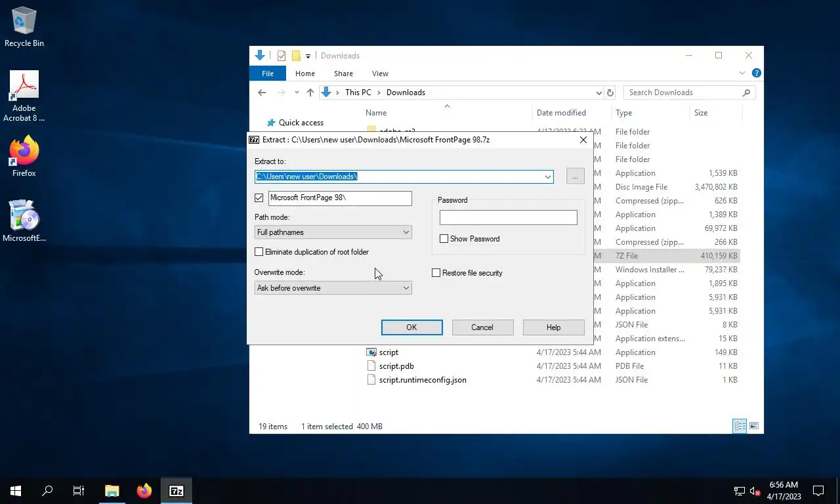Click the browse (...) button
Viewport: 840px width, 504px height.
click(575, 177)
